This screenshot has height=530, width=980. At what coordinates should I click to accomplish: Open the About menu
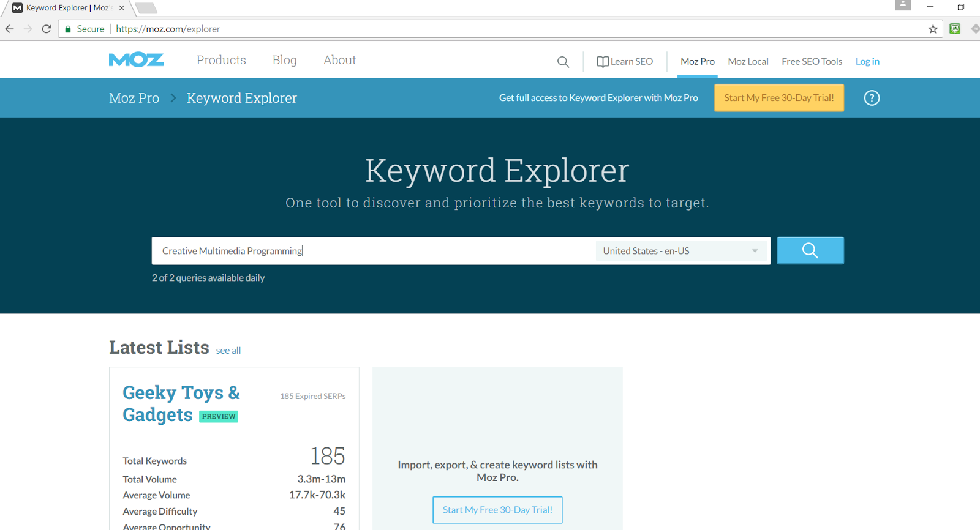340,60
